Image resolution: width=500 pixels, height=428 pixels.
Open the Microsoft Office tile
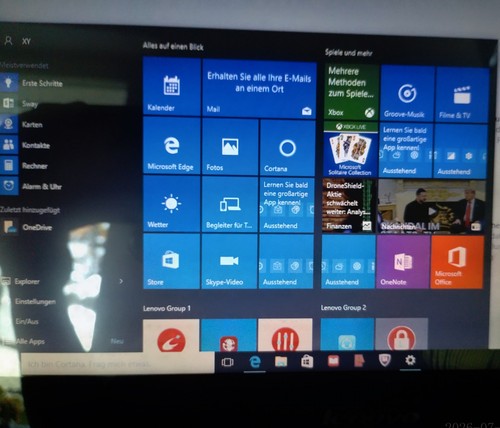[x=457, y=262]
